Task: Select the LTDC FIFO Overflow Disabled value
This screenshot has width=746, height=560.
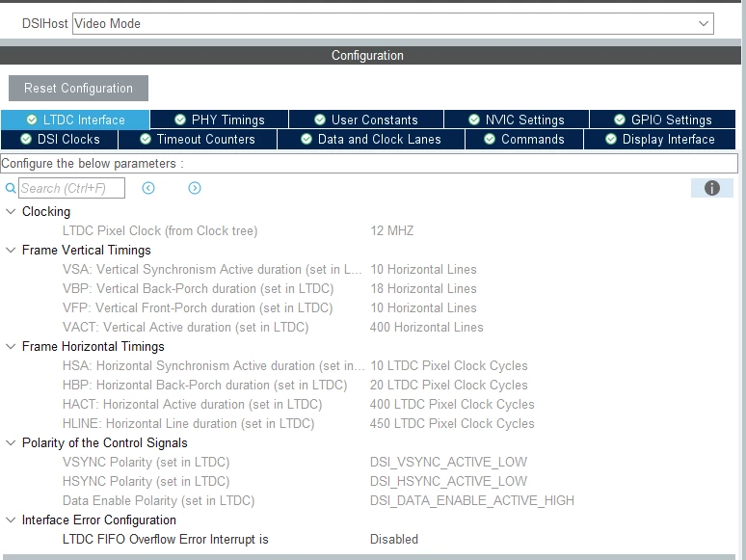Action: (x=394, y=539)
